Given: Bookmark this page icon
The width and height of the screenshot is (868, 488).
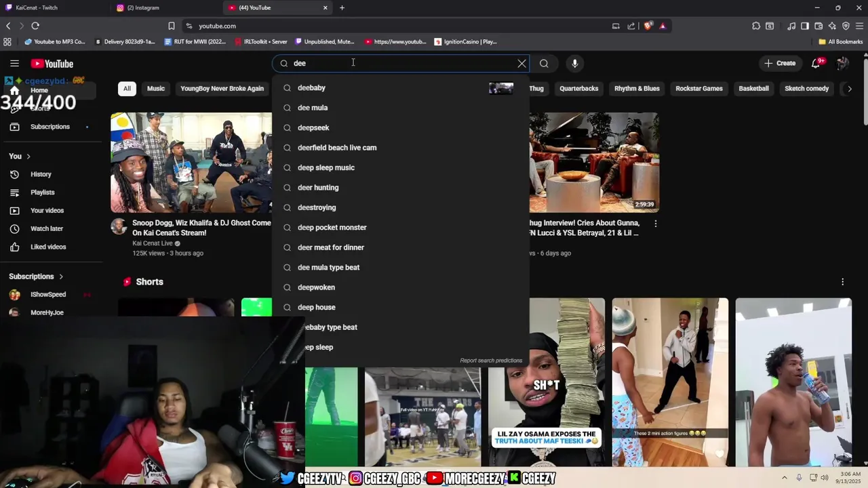Looking at the screenshot, I should click(x=172, y=26).
